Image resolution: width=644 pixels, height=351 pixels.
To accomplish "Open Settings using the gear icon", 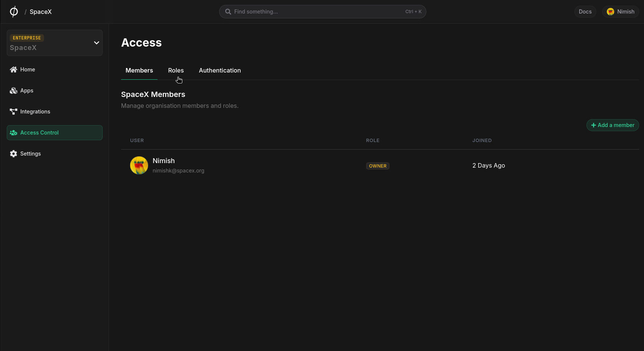I will pos(14,153).
